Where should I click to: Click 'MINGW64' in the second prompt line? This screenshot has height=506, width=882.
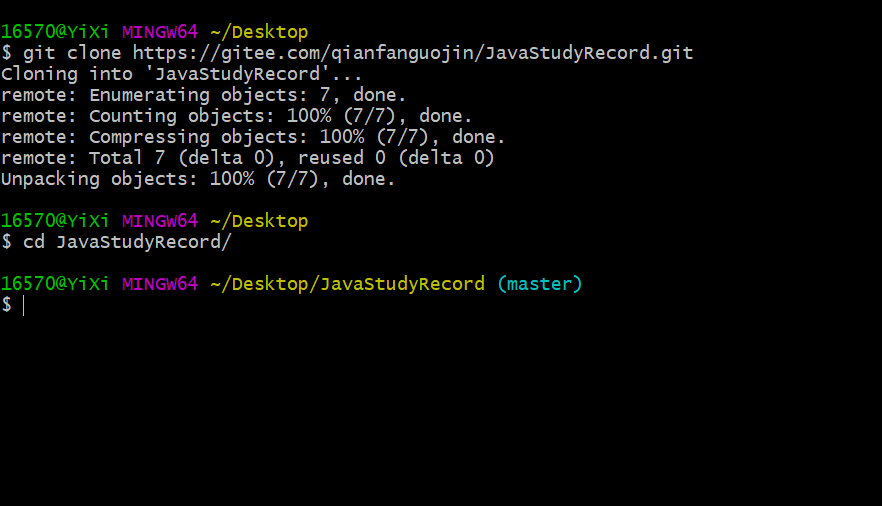(x=160, y=221)
